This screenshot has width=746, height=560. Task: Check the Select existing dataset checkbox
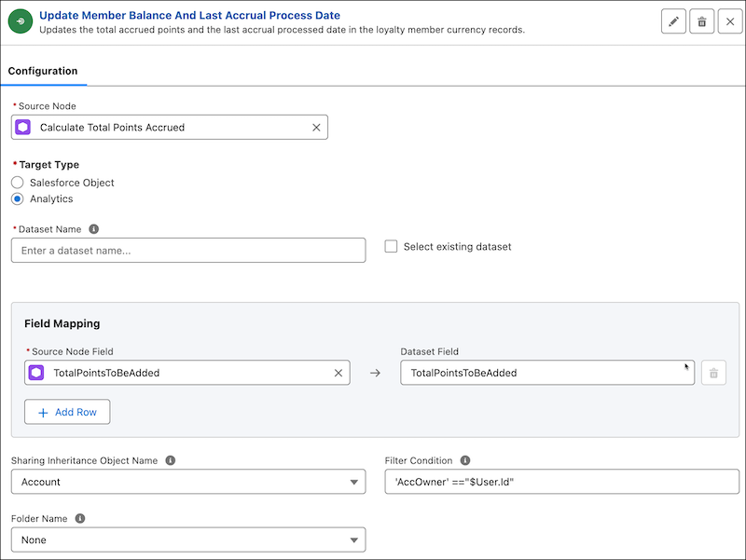point(391,246)
